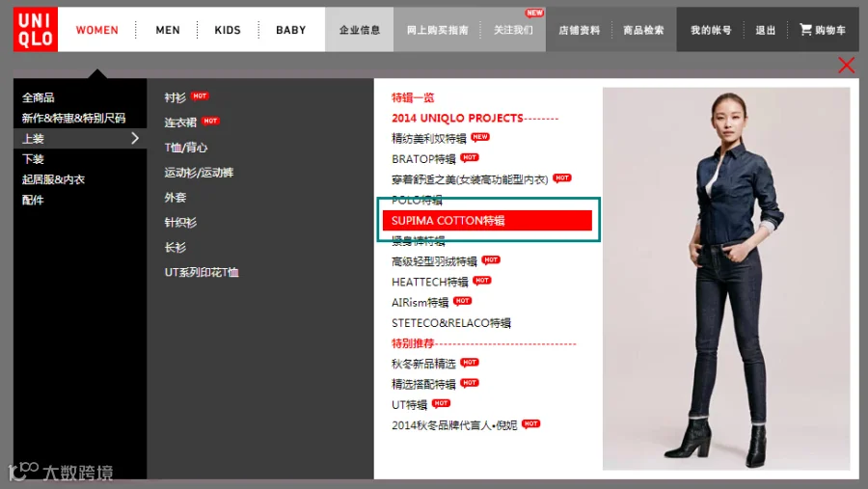
Task: Open 穿着舒适之美 inner wear feature
Action: click(470, 179)
